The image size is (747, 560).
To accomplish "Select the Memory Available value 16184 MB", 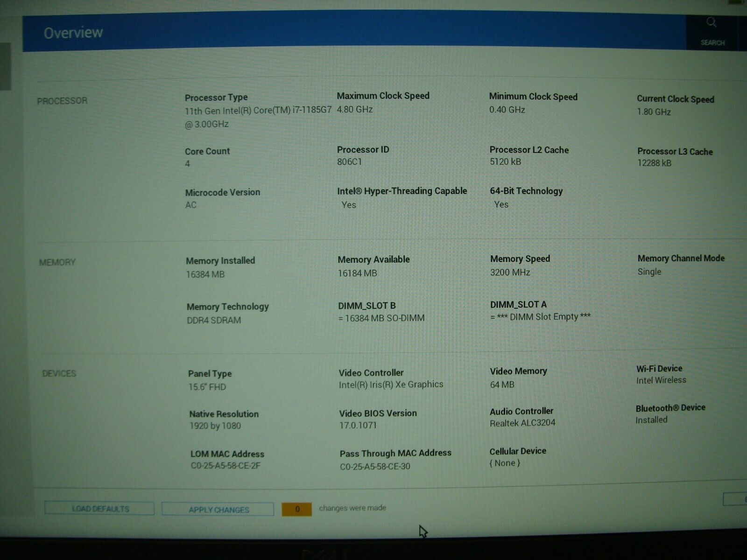I will 357,273.
